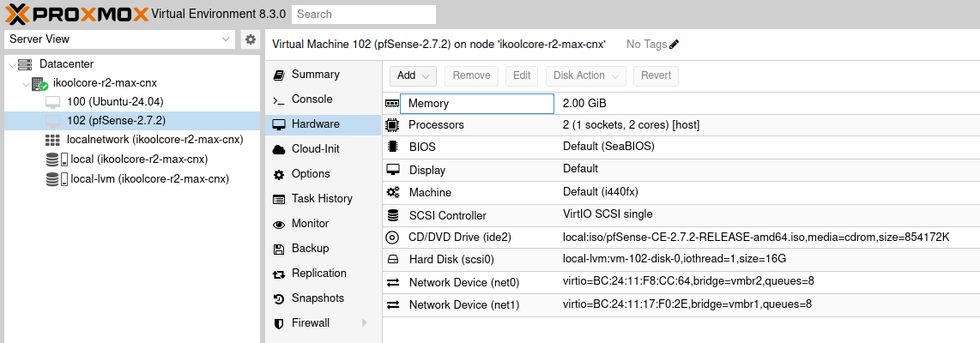980x343 pixels.
Task: Open the Task History tab
Action: pyautogui.click(x=324, y=199)
